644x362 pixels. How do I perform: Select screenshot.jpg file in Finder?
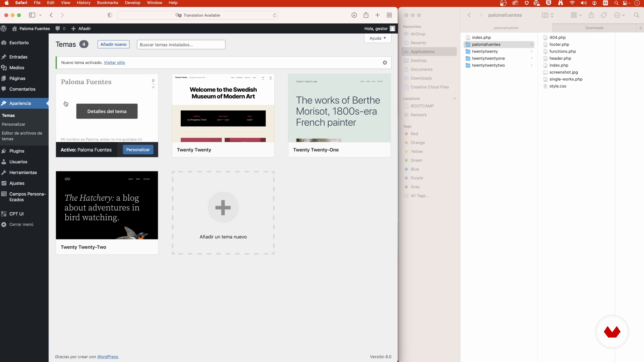(x=563, y=72)
